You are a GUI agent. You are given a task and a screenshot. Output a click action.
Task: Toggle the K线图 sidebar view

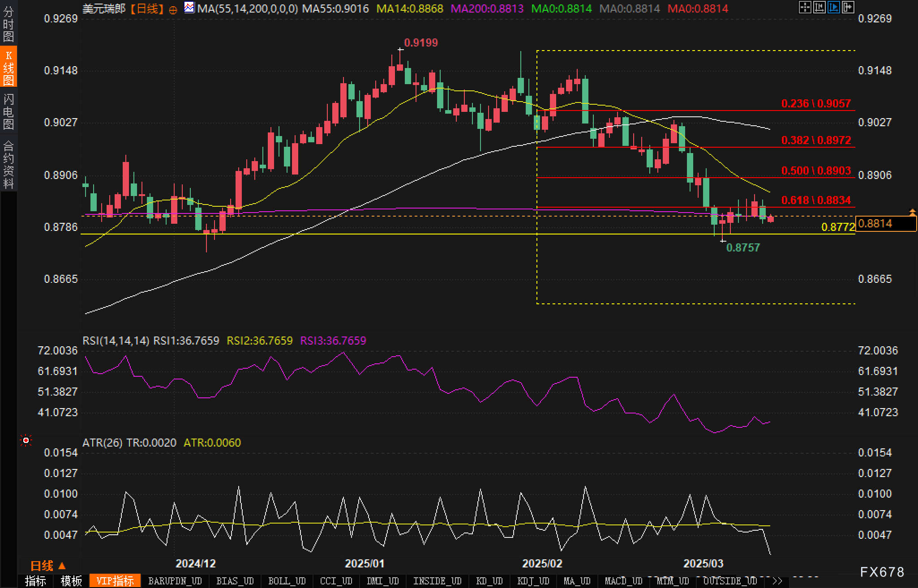coord(8,68)
